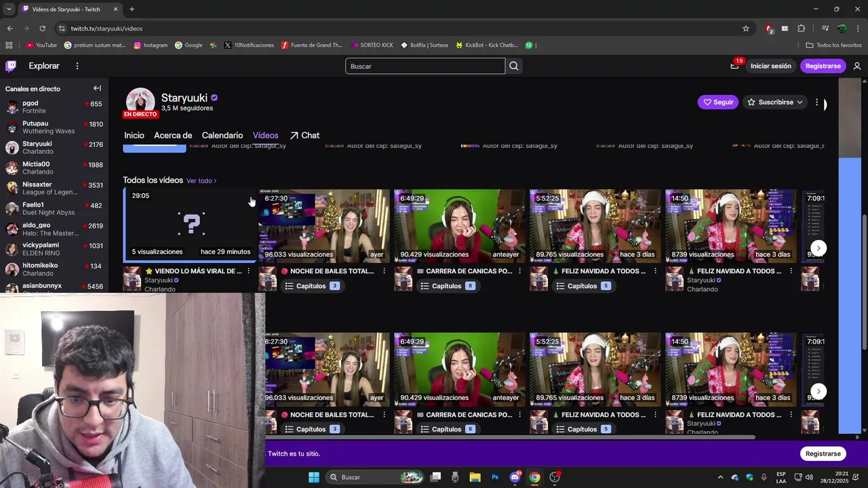868x488 pixels.
Task: Open Mictia00 channel in sidebar
Action: point(54,168)
